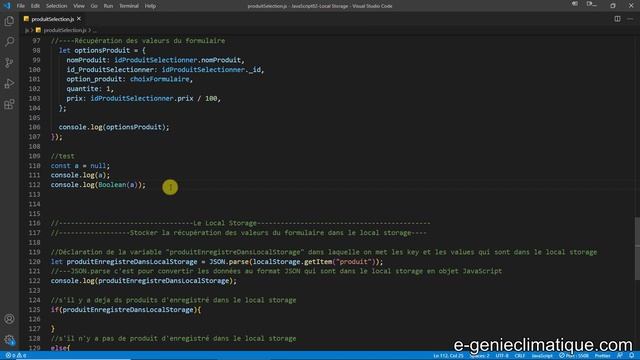The width and height of the screenshot is (640, 360).
Task: Click the JSON.parse localStorage.getItem line
Action: (217, 262)
